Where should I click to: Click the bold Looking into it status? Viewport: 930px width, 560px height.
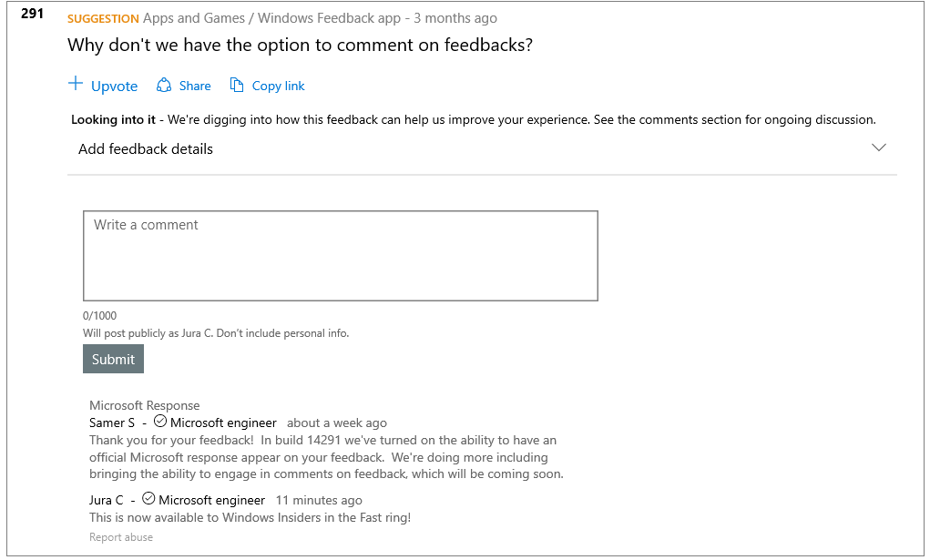click(113, 120)
